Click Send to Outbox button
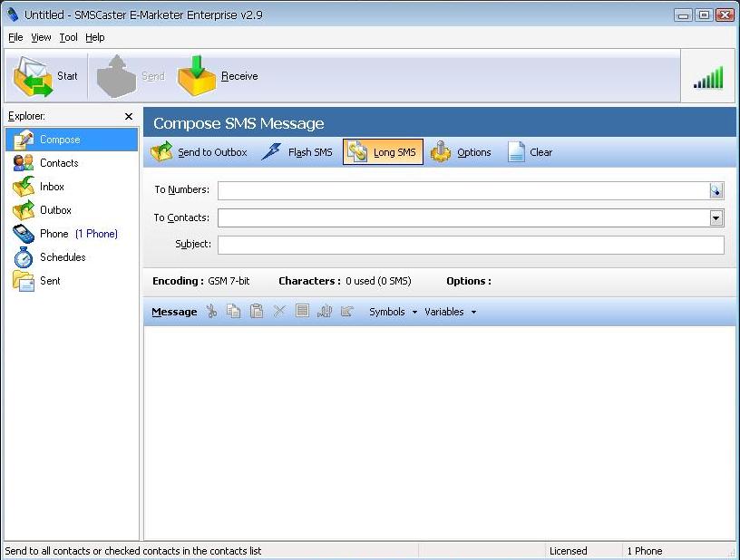 click(x=199, y=152)
